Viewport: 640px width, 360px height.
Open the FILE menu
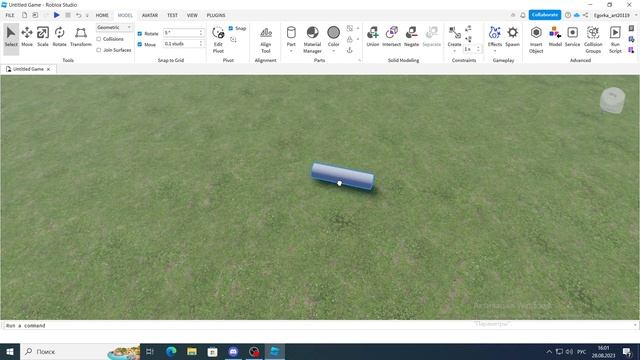tap(10, 15)
